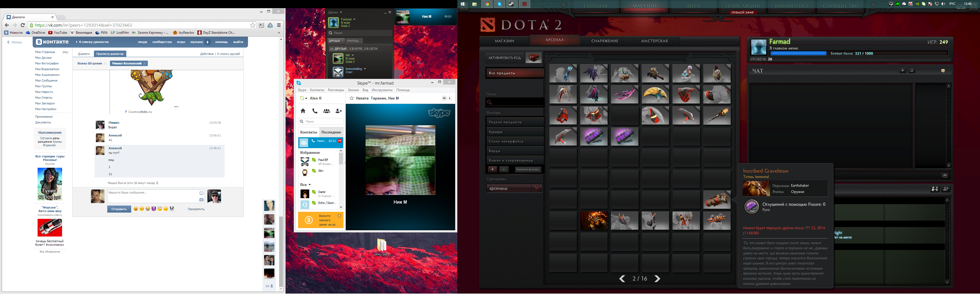
Task: Select Курьеры filter in Dota arsenal
Action: click(515, 132)
